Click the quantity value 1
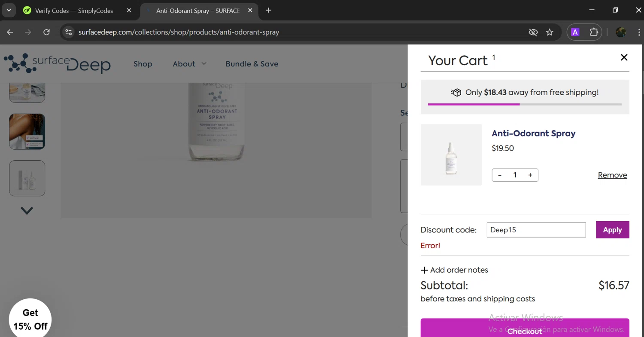Screen dimensions: 644x337 tap(515, 175)
